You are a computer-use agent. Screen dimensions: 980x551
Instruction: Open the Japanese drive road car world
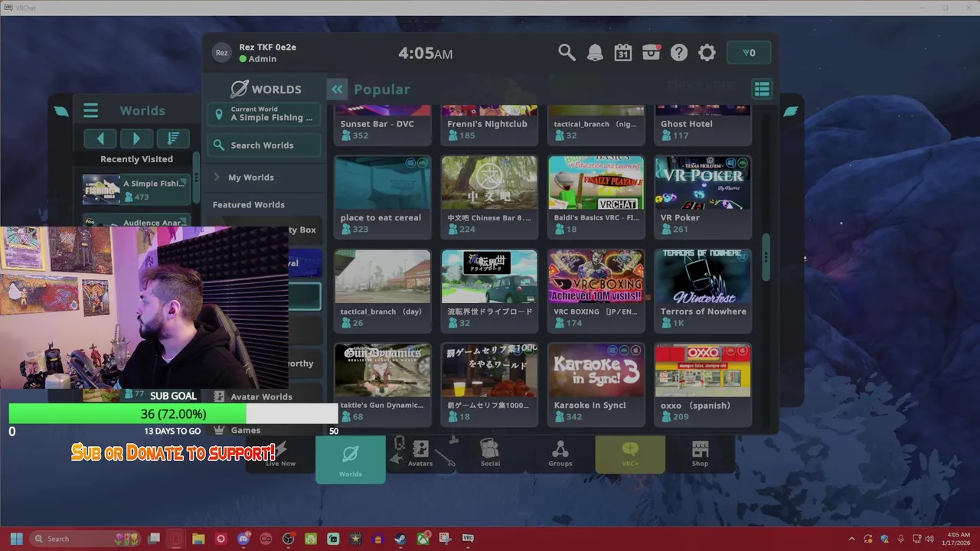(x=489, y=291)
